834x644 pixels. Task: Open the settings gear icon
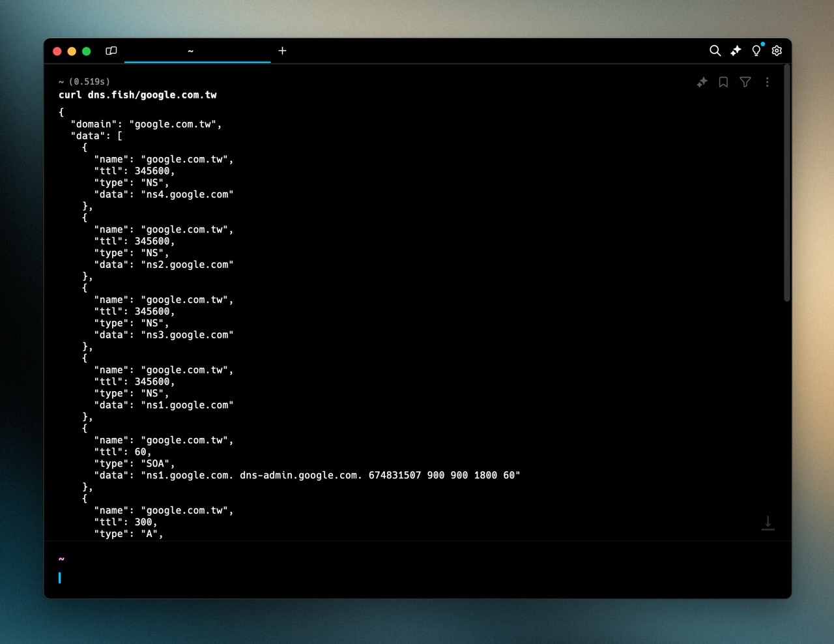point(777,51)
